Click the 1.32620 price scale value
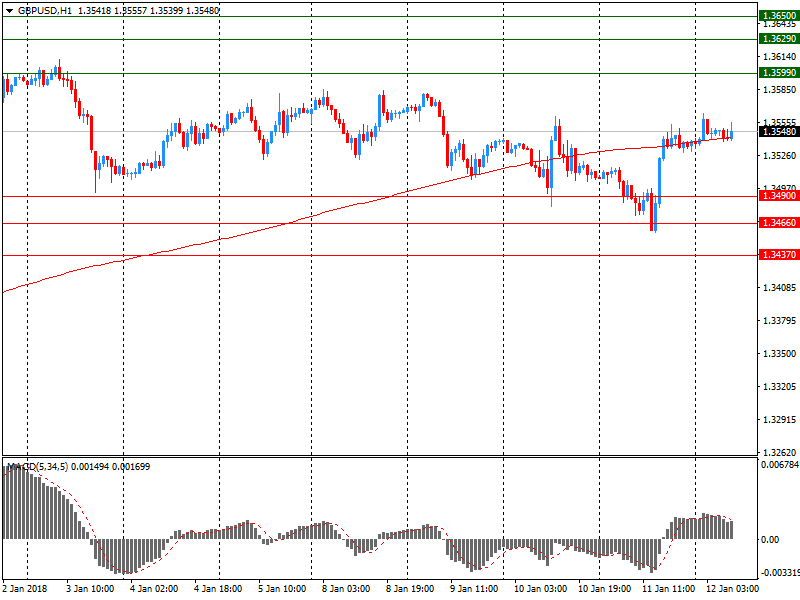 [x=780, y=453]
